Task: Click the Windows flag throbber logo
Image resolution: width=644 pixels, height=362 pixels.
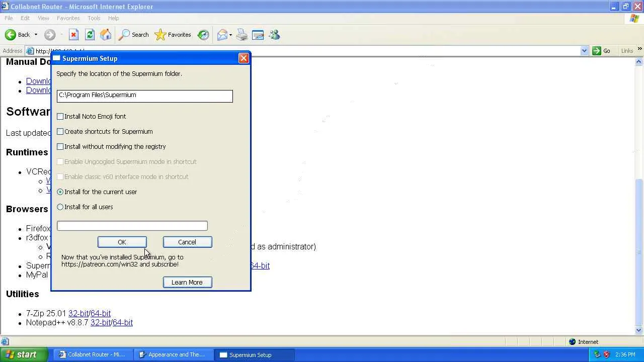Action: [x=634, y=18]
